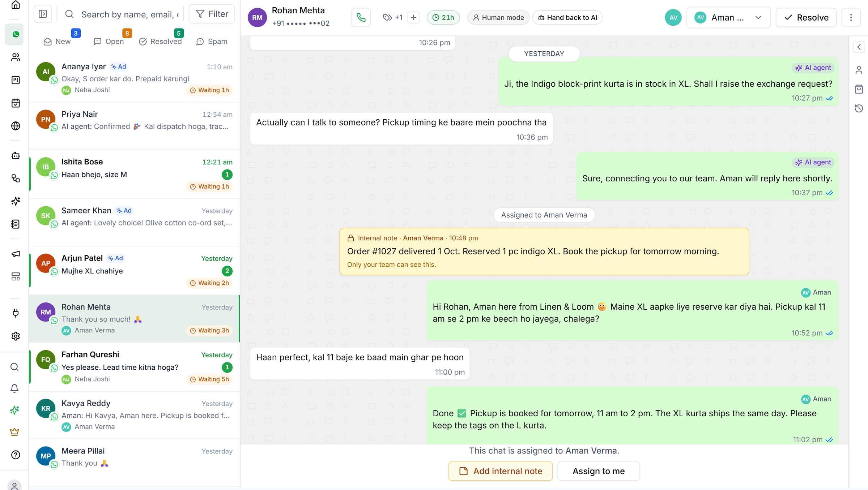Click the AV avatar beside assignee dropdown

[x=673, y=17]
